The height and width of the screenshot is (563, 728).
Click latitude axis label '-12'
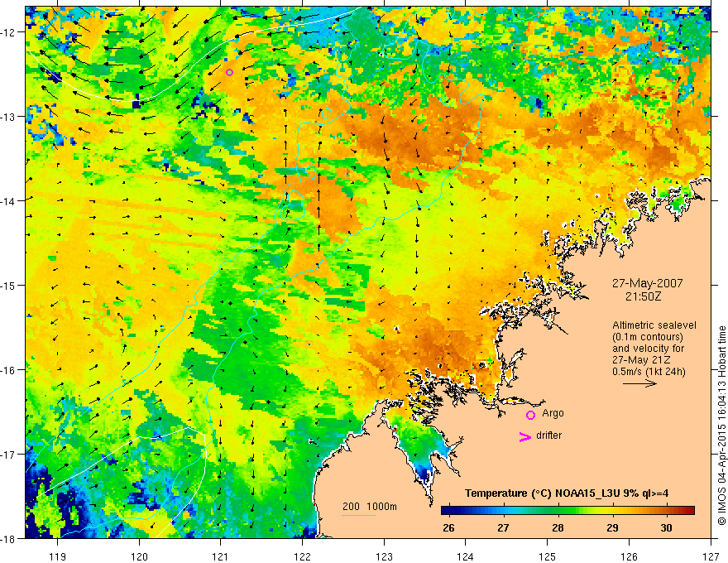coord(8,32)
